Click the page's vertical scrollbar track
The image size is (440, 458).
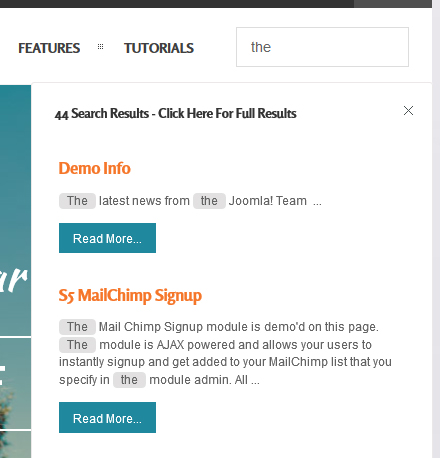coord(436,229)
